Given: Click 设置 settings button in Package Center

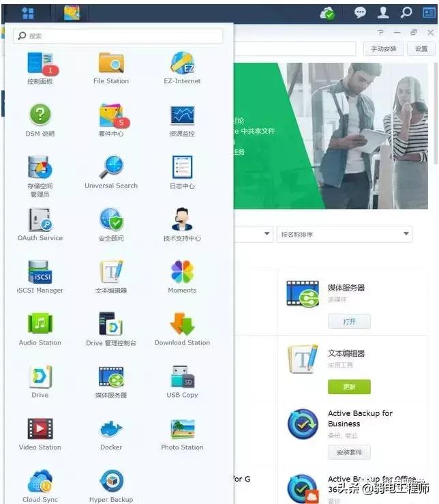Looking at the screenshot, I should click(x=421, y=49).
